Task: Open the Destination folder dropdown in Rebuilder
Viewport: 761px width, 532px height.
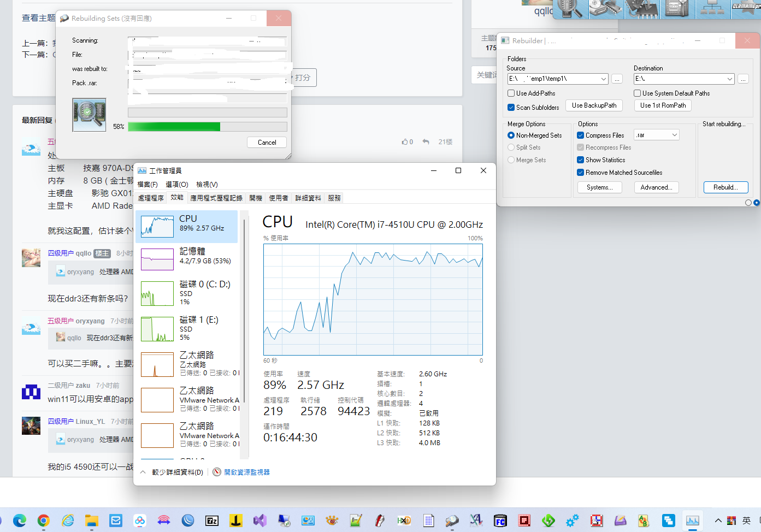Action: coord(730,79)
